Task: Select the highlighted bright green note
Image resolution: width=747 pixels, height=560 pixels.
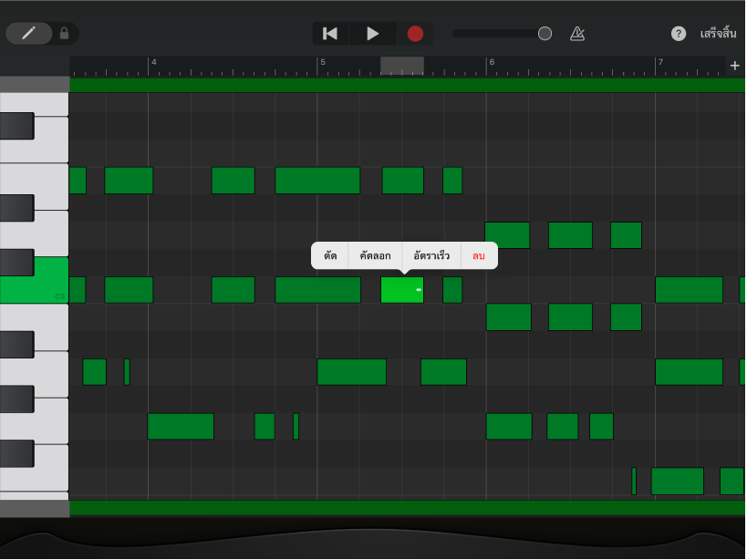Action: point(401,290)
